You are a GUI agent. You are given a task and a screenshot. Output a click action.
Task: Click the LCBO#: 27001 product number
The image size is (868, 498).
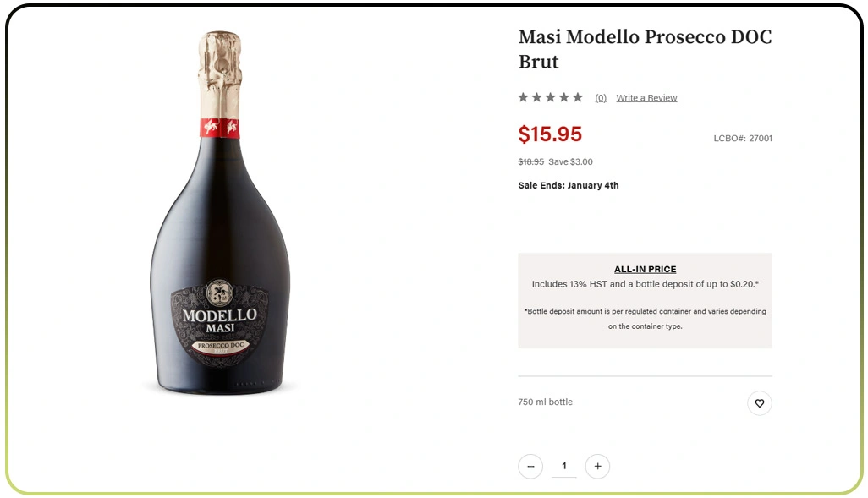(x=743, y=138)
